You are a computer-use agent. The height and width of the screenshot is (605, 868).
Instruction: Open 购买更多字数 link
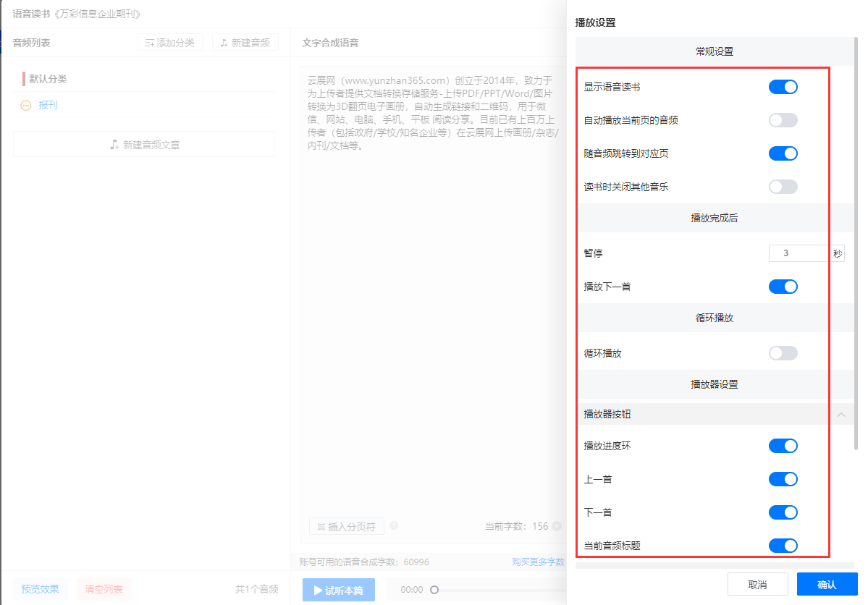(538, 562)
